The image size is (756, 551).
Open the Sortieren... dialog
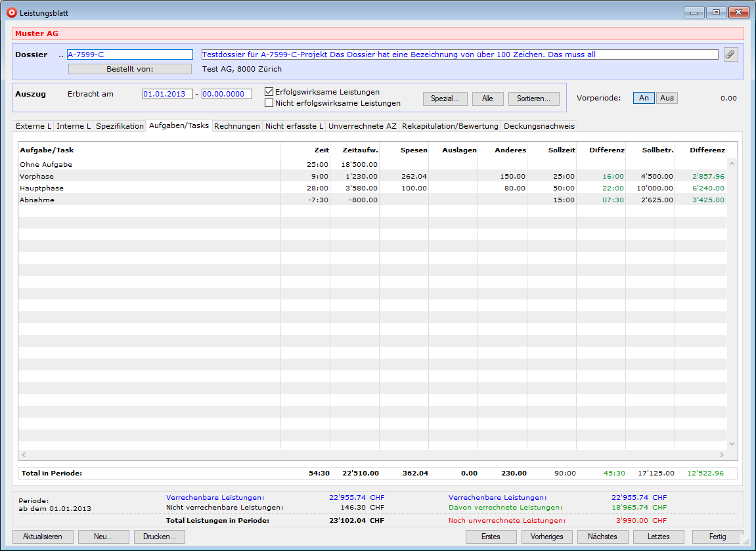(x=533, y=99)
